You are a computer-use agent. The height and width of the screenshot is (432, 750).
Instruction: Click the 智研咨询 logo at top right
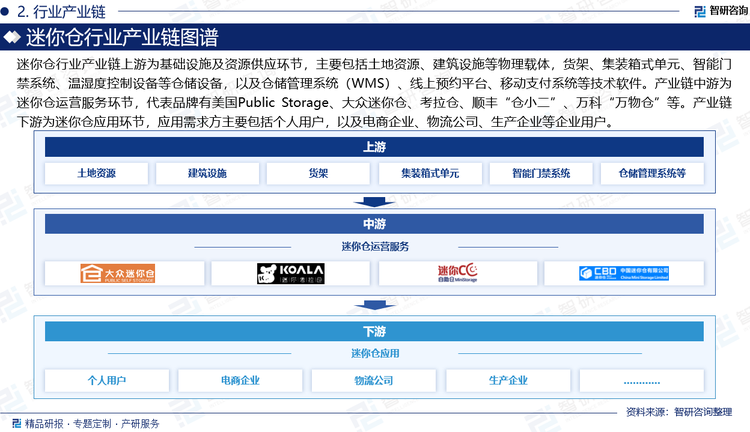tap(721, 11)
